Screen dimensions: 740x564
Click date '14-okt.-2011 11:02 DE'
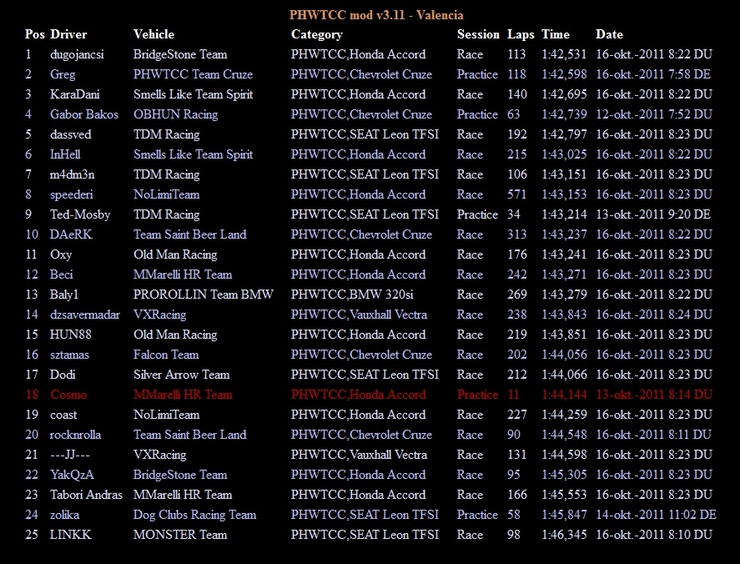click(656, 515)
